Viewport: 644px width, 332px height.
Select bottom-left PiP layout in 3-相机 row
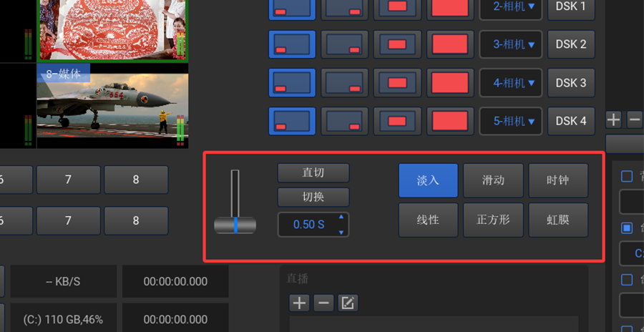coord(292,44)
